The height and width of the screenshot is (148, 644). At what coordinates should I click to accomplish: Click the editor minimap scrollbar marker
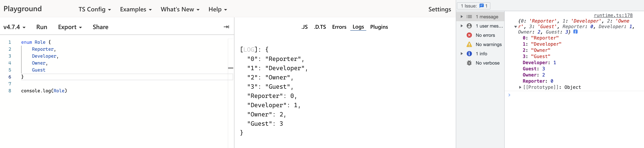pos(231,68)
